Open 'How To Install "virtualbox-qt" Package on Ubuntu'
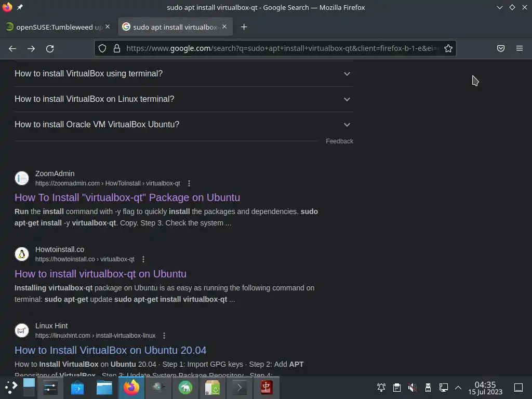The image size is (532, 399). (127, 197)
